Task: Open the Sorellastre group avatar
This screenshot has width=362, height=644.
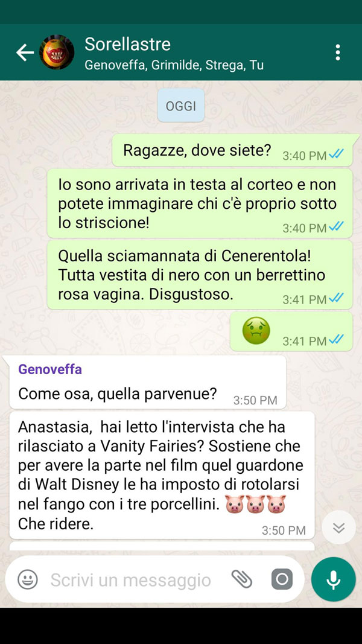Action: pyautogui.click(x=57, y=52)
